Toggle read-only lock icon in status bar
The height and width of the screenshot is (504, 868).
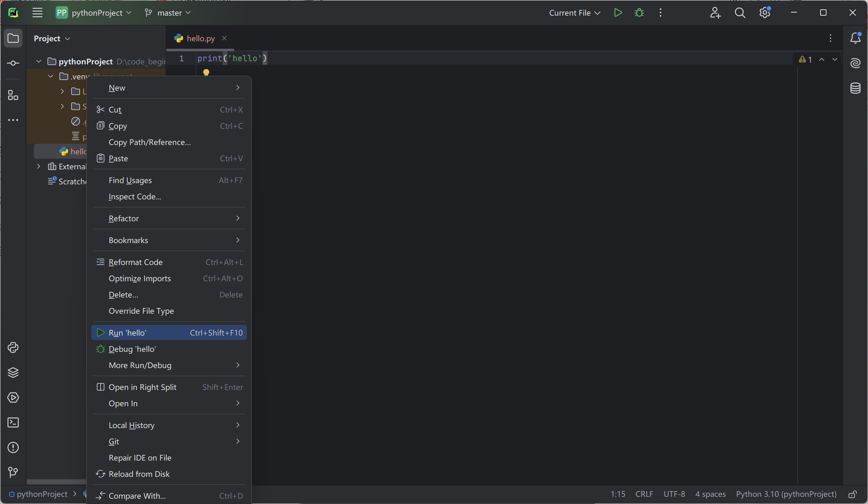pos(852,494)
